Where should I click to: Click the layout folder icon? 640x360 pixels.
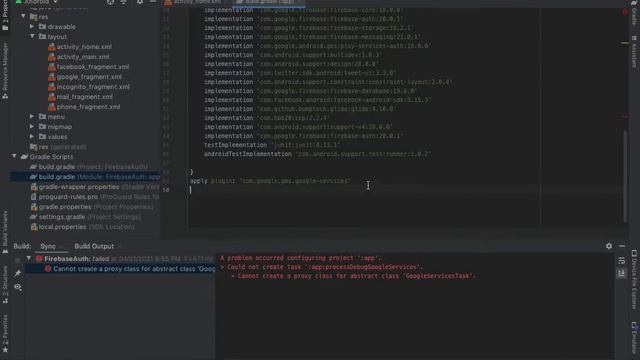click(x=42, y=36)
